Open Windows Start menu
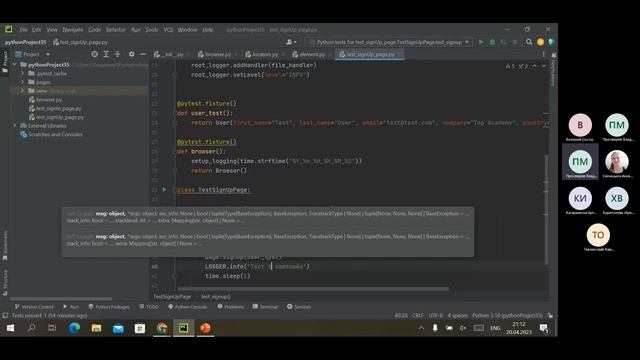Screen dimensions: 640x360 tap(10, 328)
